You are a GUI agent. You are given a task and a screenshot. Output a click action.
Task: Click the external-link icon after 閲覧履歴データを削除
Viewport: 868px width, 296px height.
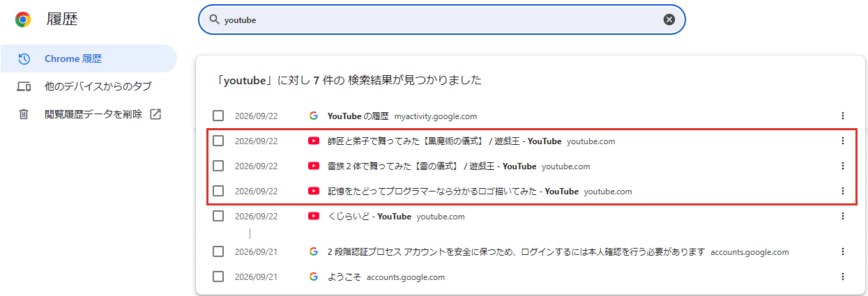click(x=155, y=114)
